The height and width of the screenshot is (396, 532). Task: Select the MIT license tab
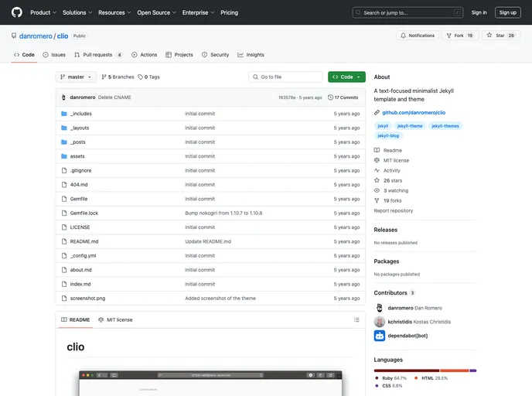point(115,319)
